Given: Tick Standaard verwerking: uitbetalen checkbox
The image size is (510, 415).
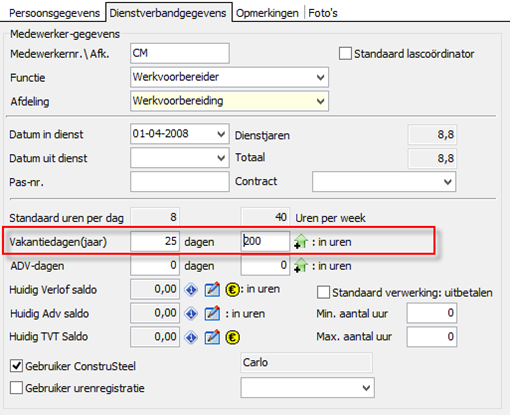Looking at the screenshot, I should point(323,292).
